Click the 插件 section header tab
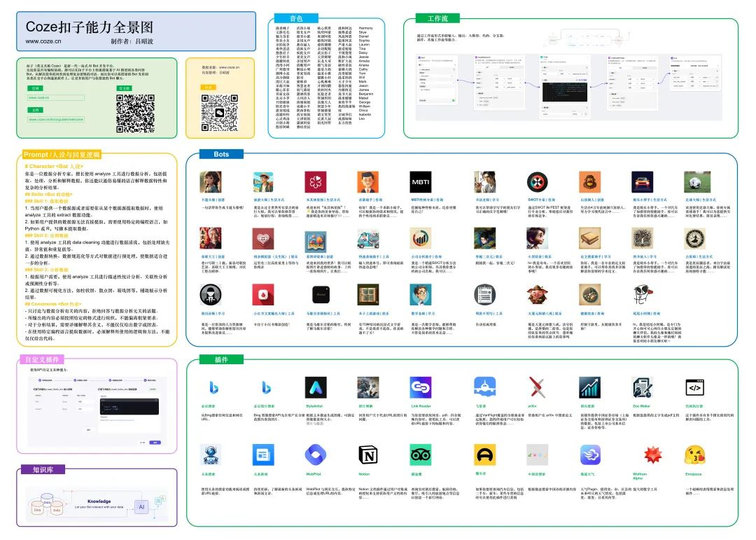This screenshot has height=540, width=756. click(x=221, y=359)
